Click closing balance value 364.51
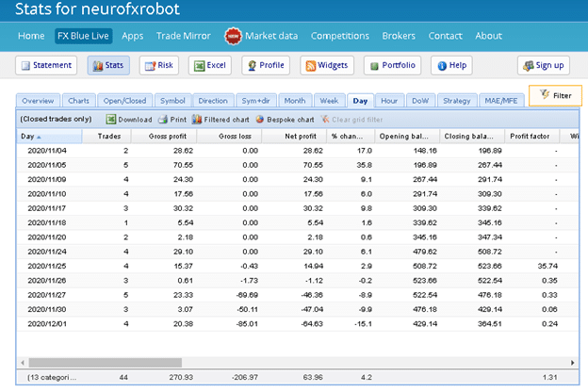The height and width of the screenshot is (392, 588). click(490, 324)
